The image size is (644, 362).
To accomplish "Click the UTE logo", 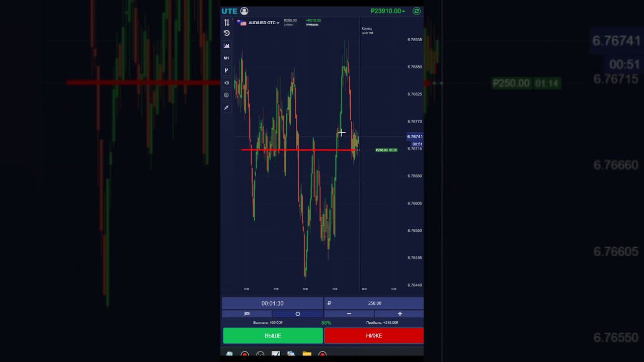I will tap(229, 11).
